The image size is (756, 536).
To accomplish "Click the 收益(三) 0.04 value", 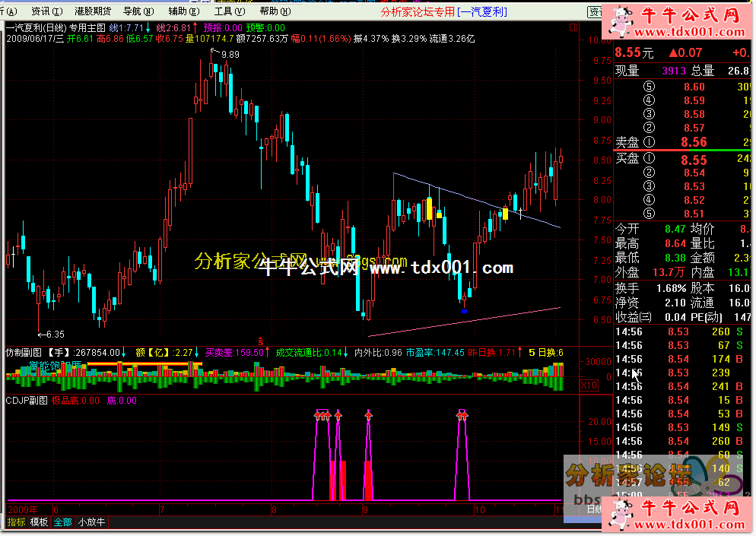I will click(675, 317).
